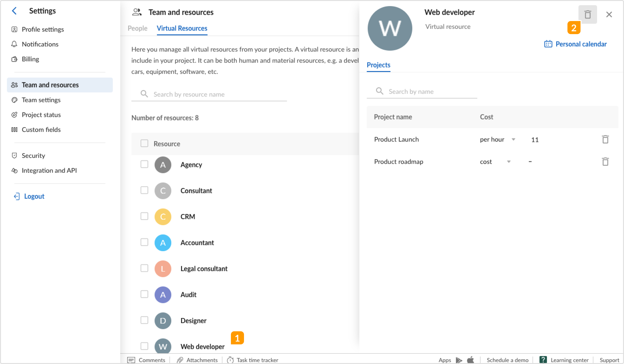Open the yellow CRM avatar
624x364 pixels.
(163, 217)
